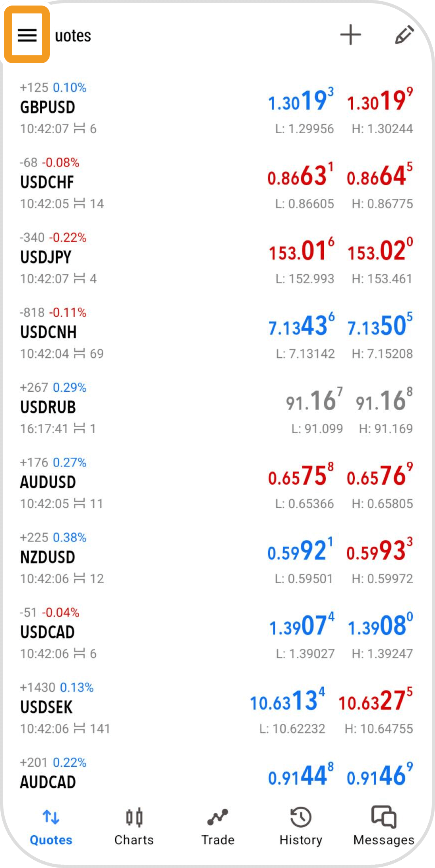Viewport: 435px width, 868px height.
Task: Tap the USDCAD ask price 1.3908
Action: pyautogui.click(x=380, y=626)
